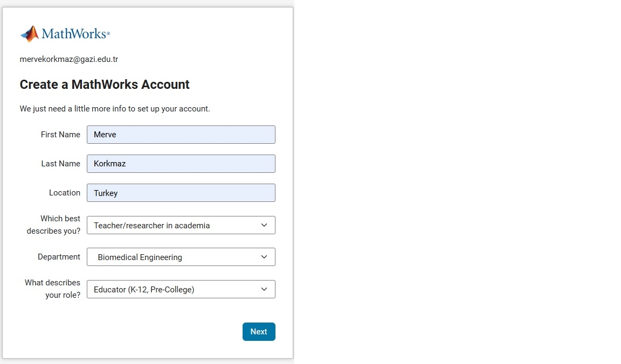Click the Department label
The image size is (621, 364).
coord(59,257)
